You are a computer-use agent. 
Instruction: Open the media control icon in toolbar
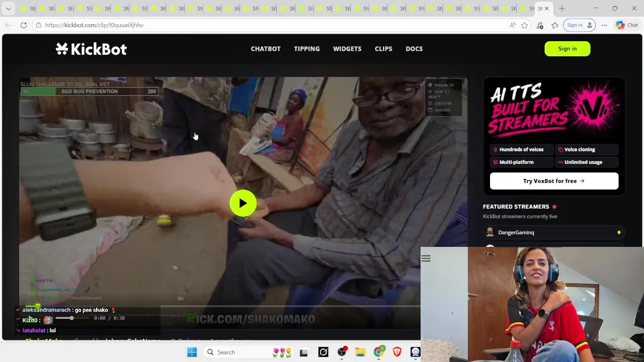coord(540,25)
